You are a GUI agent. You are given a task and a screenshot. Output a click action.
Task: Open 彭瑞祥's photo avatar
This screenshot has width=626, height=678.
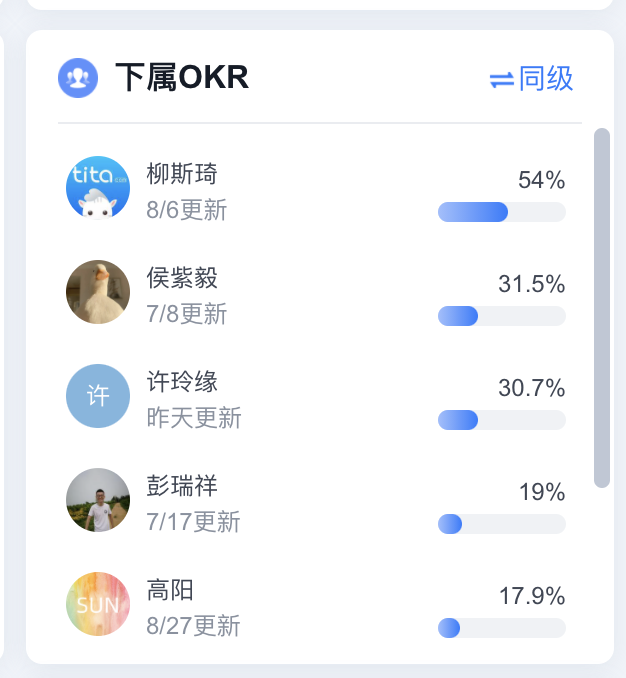pyautogui.click(x=98, y=500)
